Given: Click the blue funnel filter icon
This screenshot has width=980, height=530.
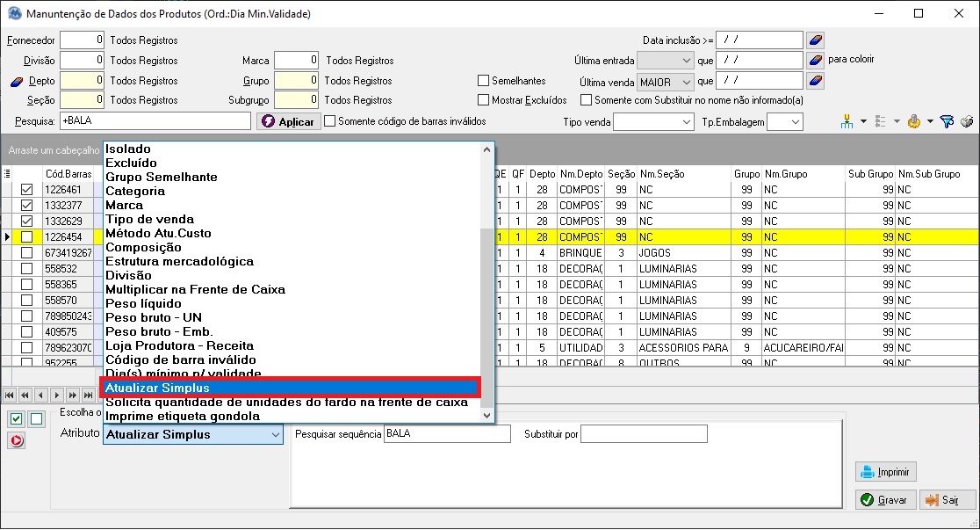Looking at the screenshot, I should (947, 121).
